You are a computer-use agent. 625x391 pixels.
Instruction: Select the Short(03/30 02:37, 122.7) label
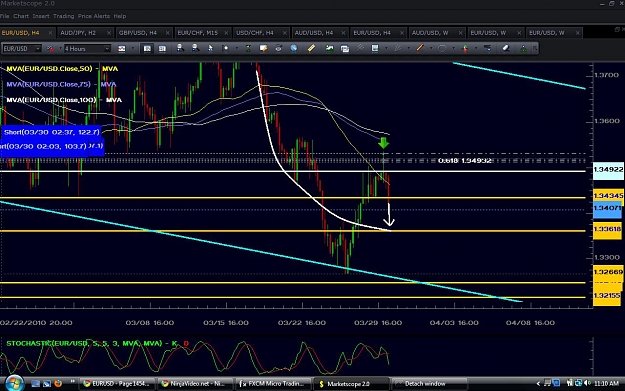coord(51,132)
